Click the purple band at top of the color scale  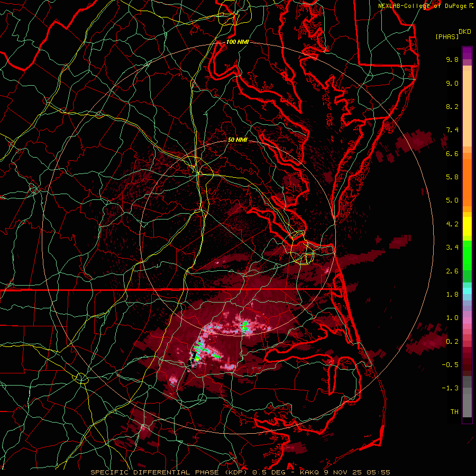tap(467, 53)
